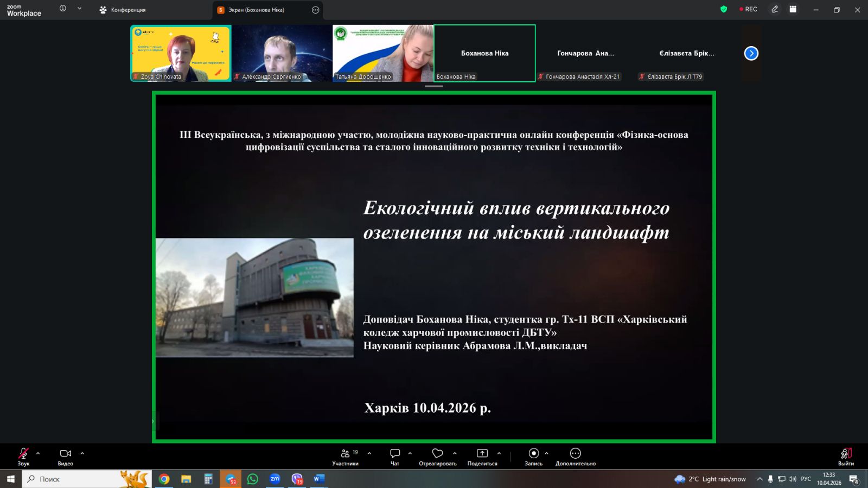Toggle recording with the Запись button
Image resolution: width=868 pixels, height=488 pixels.
point(533,457)
